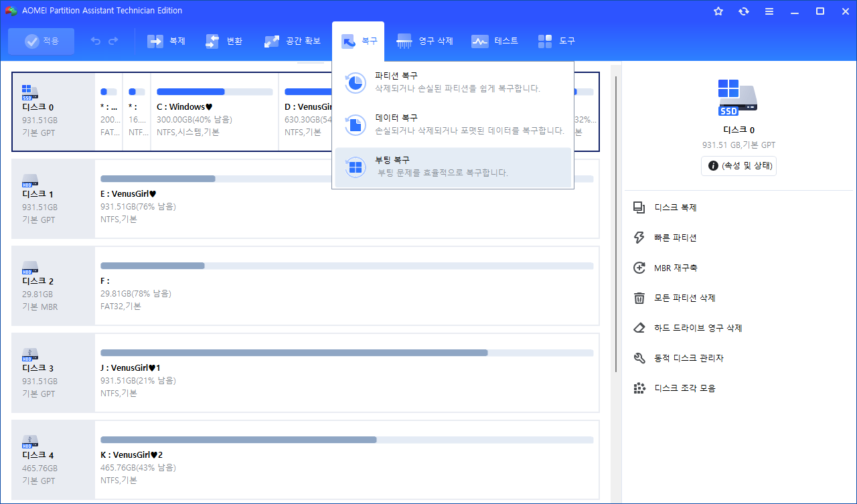This screenshot has height=504, width=857.
Task: Select the K : VenusGirl♥2 partition
Action: pos(347,460)
